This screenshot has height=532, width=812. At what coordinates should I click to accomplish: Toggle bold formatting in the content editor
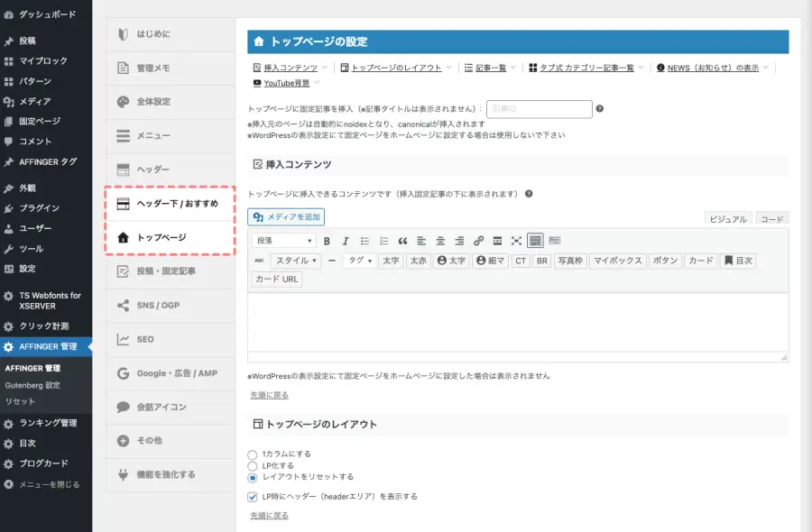326,241
